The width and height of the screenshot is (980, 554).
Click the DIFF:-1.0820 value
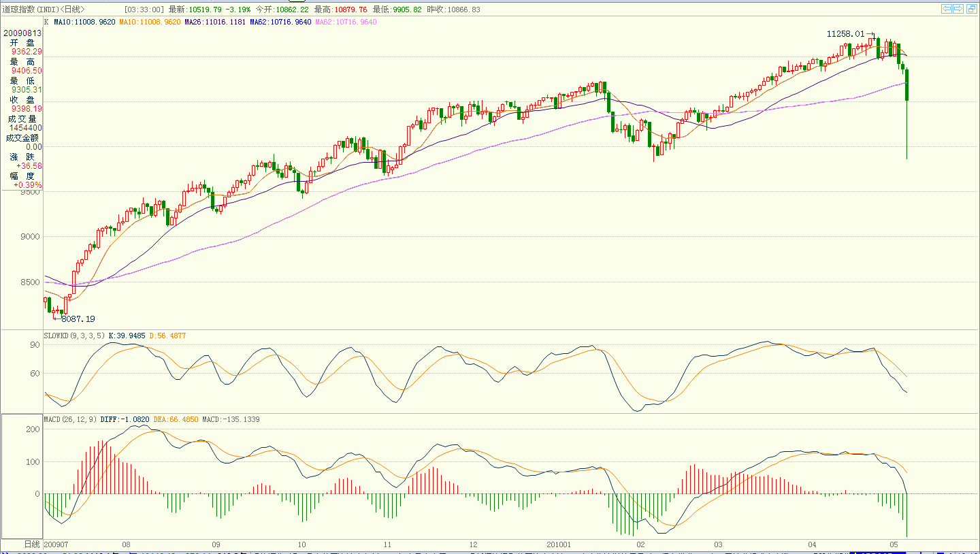125,419
